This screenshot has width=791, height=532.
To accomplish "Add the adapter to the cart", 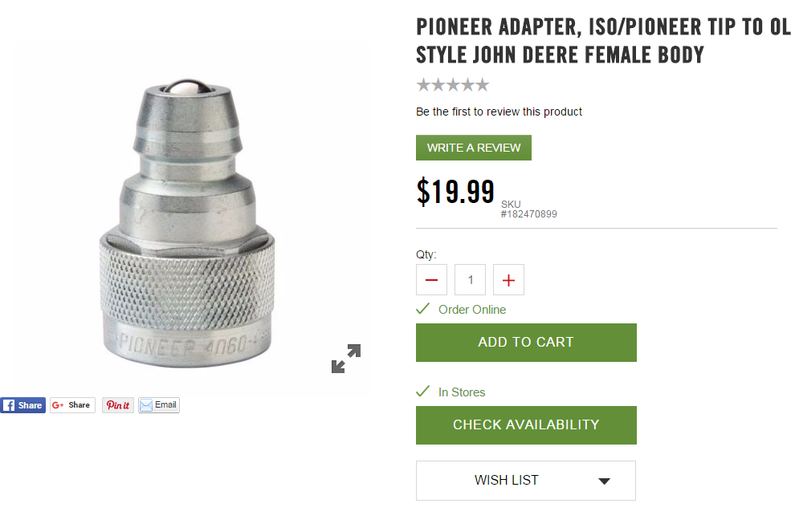I will click(526, 343).
